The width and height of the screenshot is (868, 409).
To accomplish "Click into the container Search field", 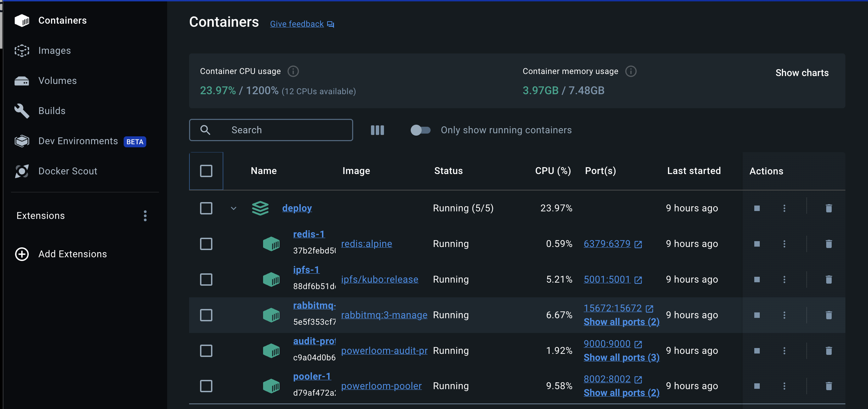I will tap(271, 130).
